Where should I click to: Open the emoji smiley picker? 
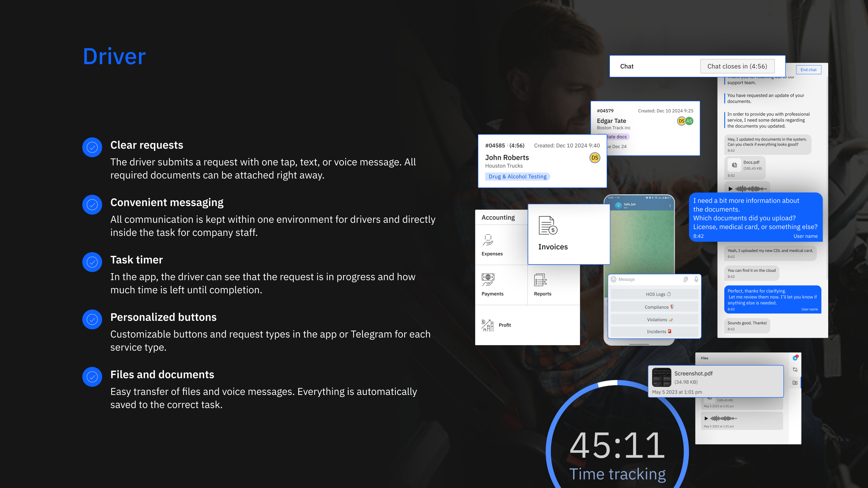tap(614, 279)
